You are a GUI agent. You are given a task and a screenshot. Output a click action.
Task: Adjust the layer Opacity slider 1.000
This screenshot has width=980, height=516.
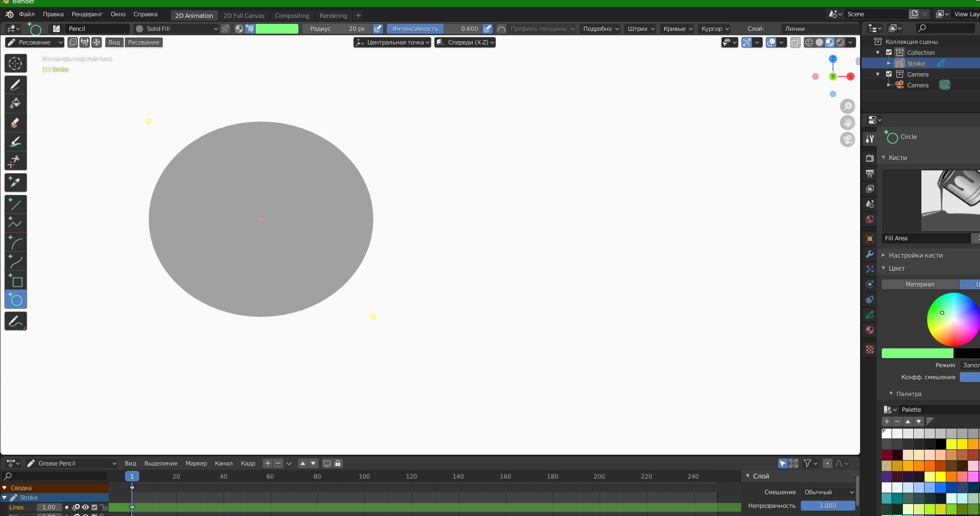click(x=828, y=506)
